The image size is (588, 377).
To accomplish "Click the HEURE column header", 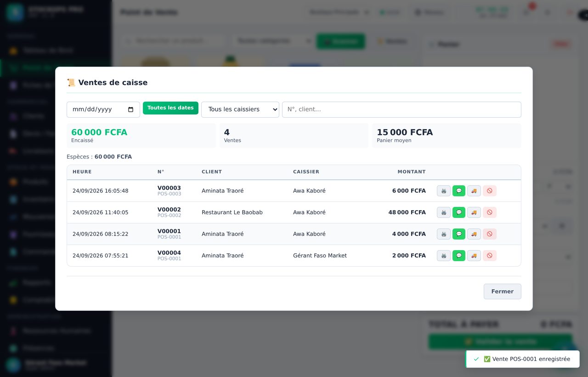I will pos(82,172).
